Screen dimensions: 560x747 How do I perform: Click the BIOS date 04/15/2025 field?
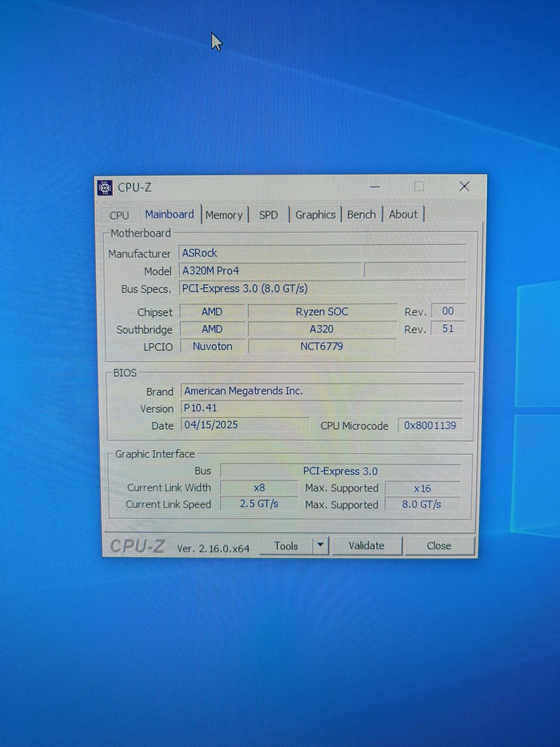pos(246,425)
